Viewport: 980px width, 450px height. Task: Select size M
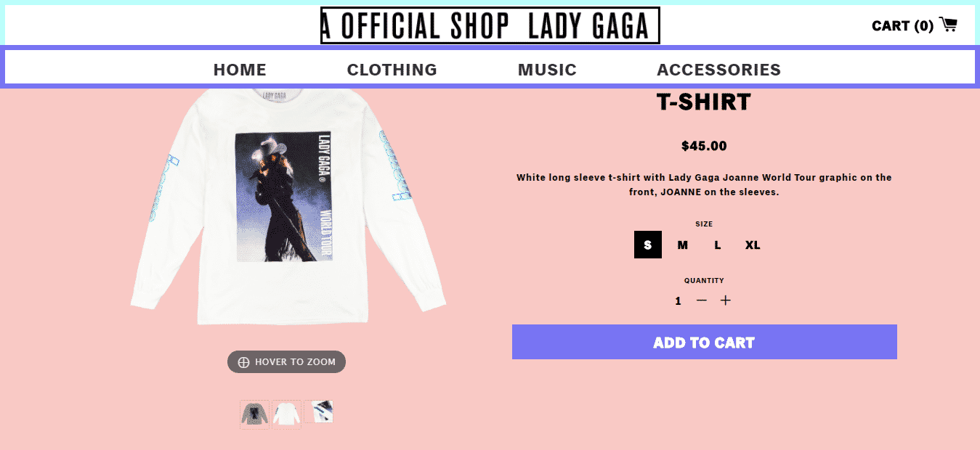tap(682, 245)
